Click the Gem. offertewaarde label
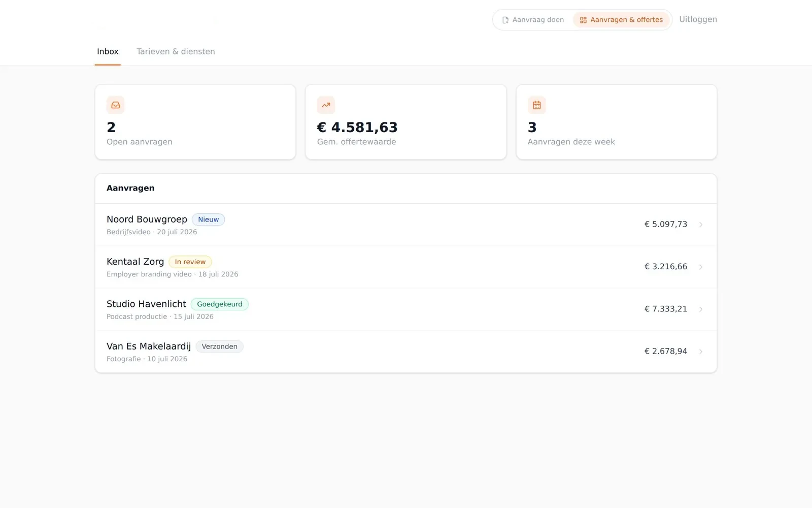The height and width of the screenshot is (508, 812). [356, 142]
